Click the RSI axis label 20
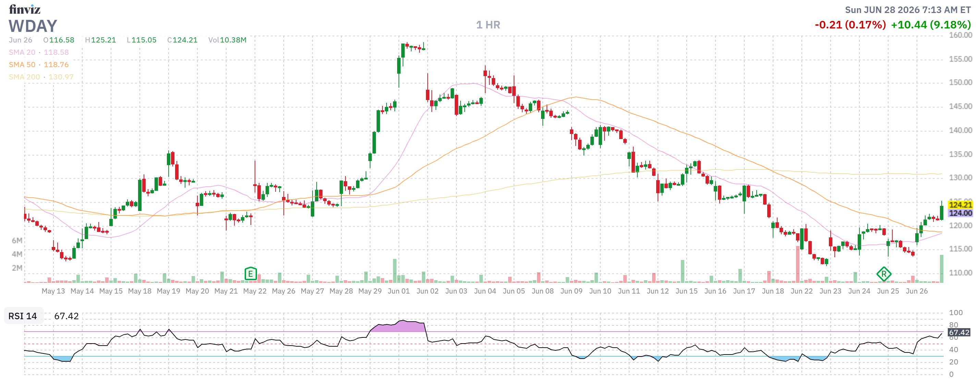The height and width of the screenshot is (385, 980). coord(953,362)
